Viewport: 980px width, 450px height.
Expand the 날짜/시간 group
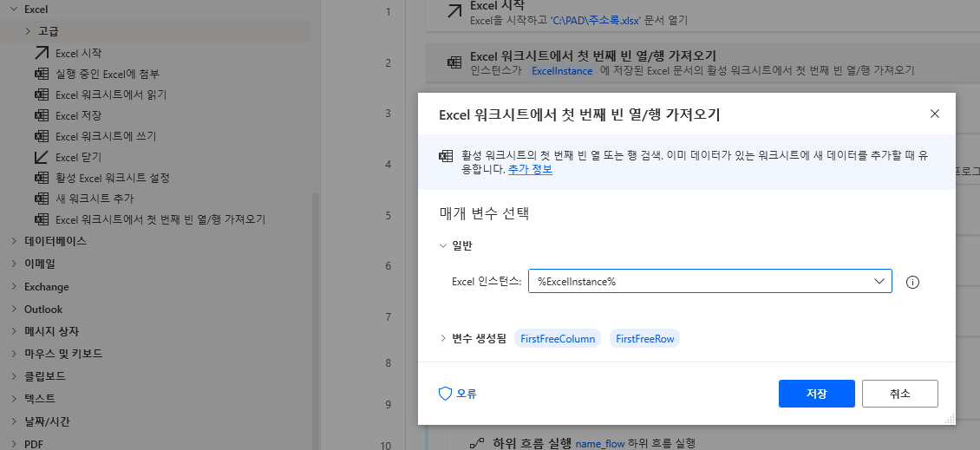click(x=14, y=421)
